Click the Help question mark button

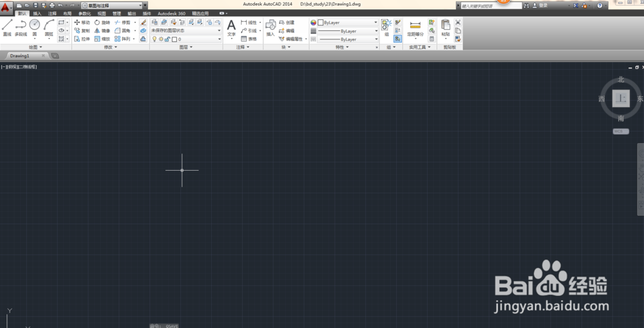click(x=600, y=5)
